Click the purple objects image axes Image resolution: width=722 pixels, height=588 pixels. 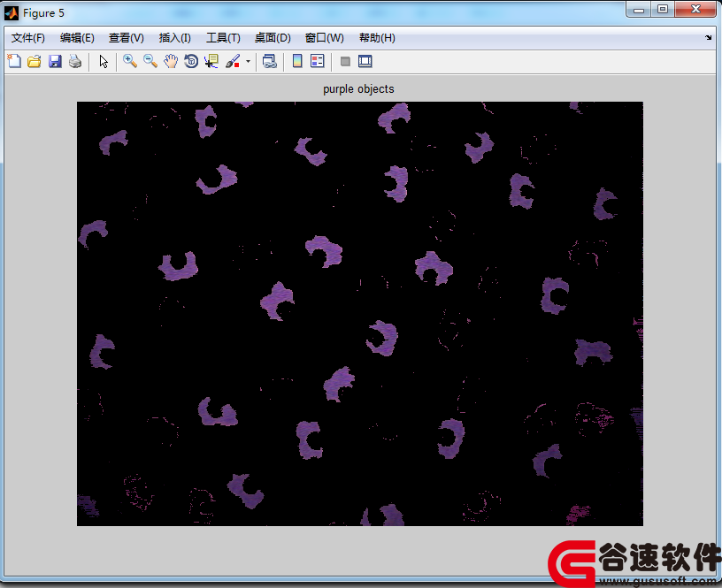360,314
